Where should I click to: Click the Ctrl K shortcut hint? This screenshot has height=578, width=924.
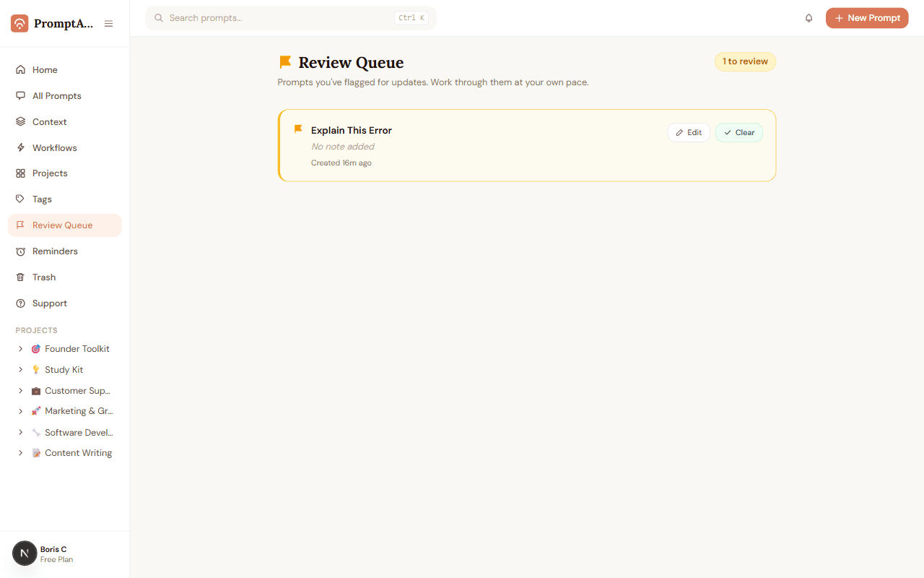[411, 18]
